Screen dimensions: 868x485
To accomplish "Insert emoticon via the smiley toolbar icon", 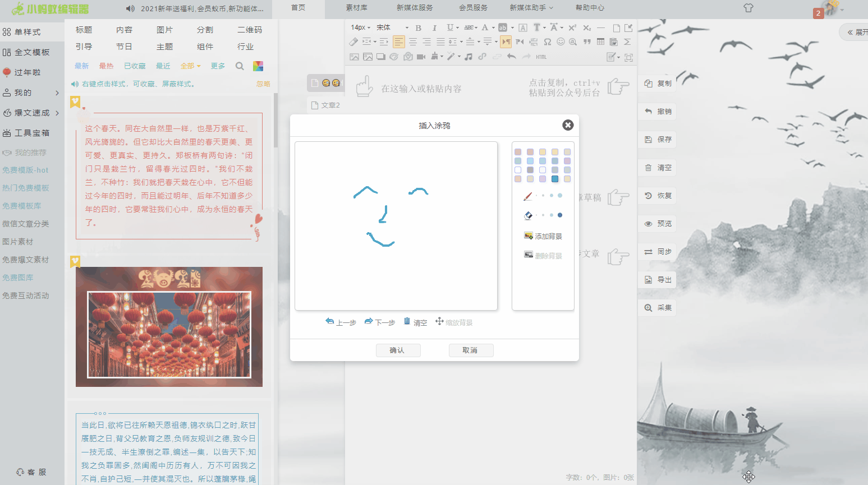I will click(x=561, y=42).
